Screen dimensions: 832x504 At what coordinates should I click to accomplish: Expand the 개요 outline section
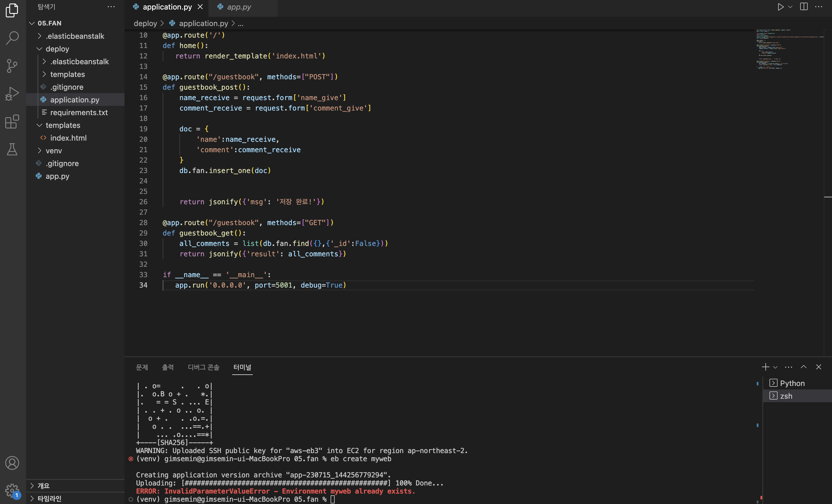click(75, 486)
